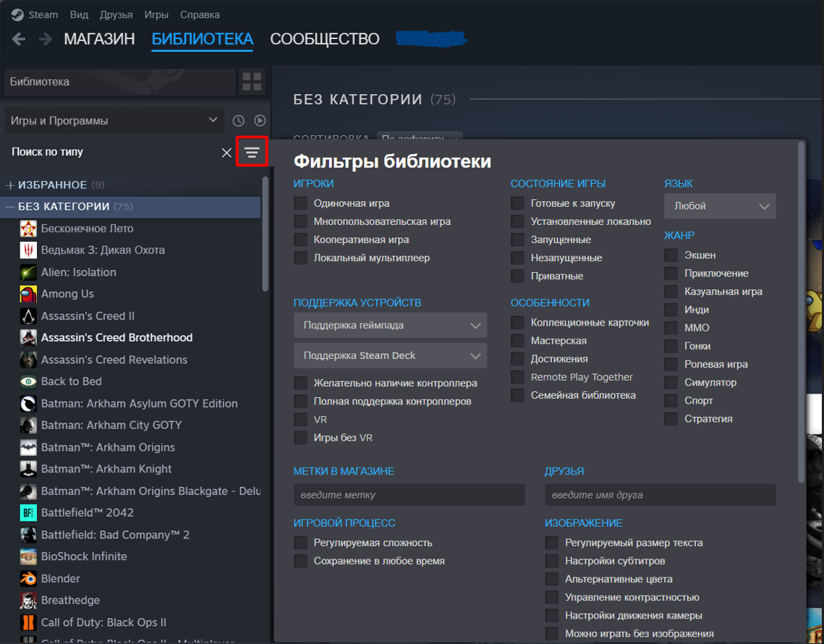The width and height of the screenshot is (824, 644).
Task: Check the Установленные локально filter
Action: [518, 222]
